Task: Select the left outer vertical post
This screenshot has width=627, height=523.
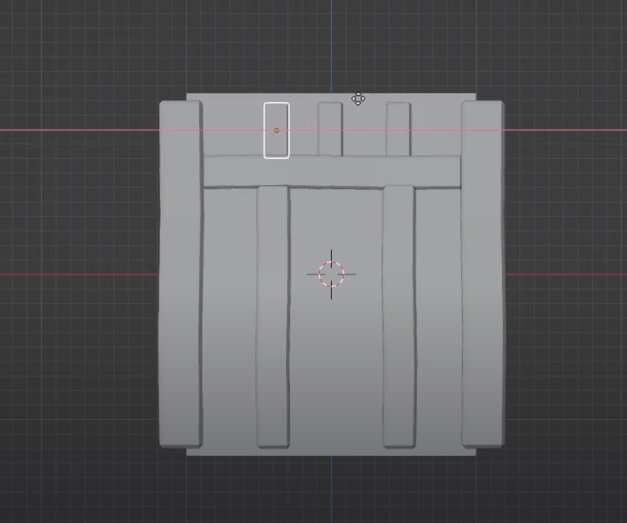Action: tap(181, 274)
